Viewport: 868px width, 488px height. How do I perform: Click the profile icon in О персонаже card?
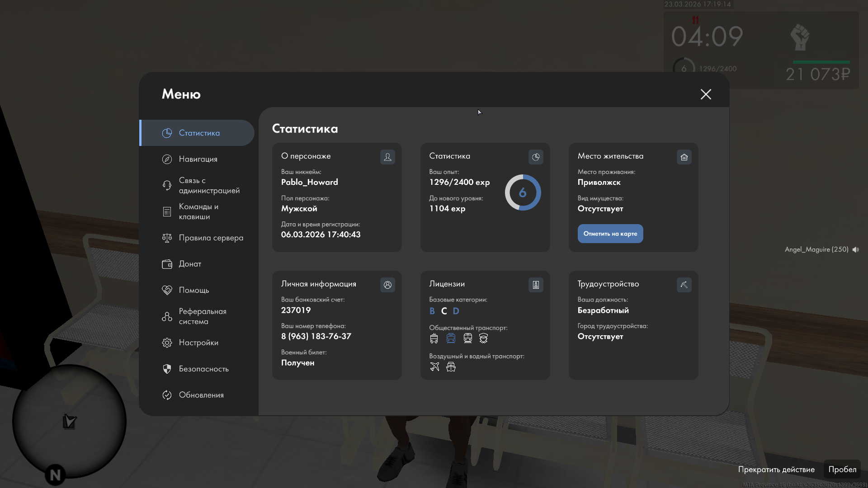387,157
